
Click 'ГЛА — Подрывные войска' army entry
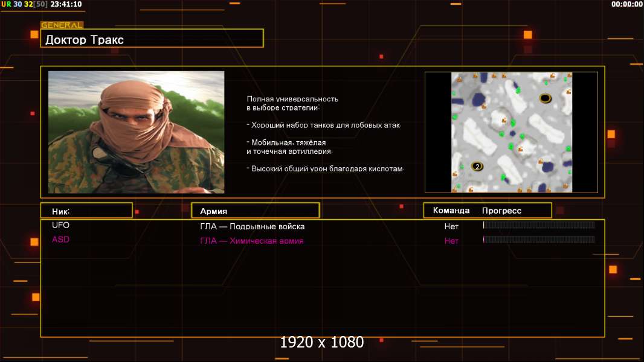[252, 226]
